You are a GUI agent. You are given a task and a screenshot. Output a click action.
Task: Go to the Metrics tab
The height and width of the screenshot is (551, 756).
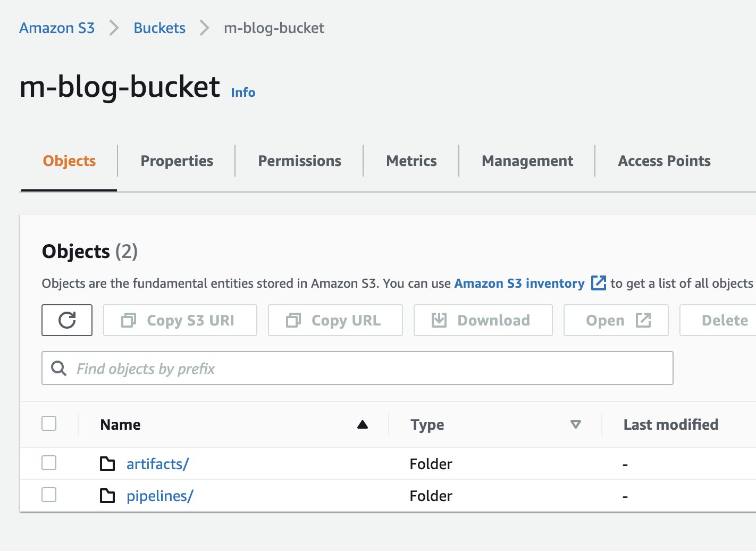[x=411, y=161]
